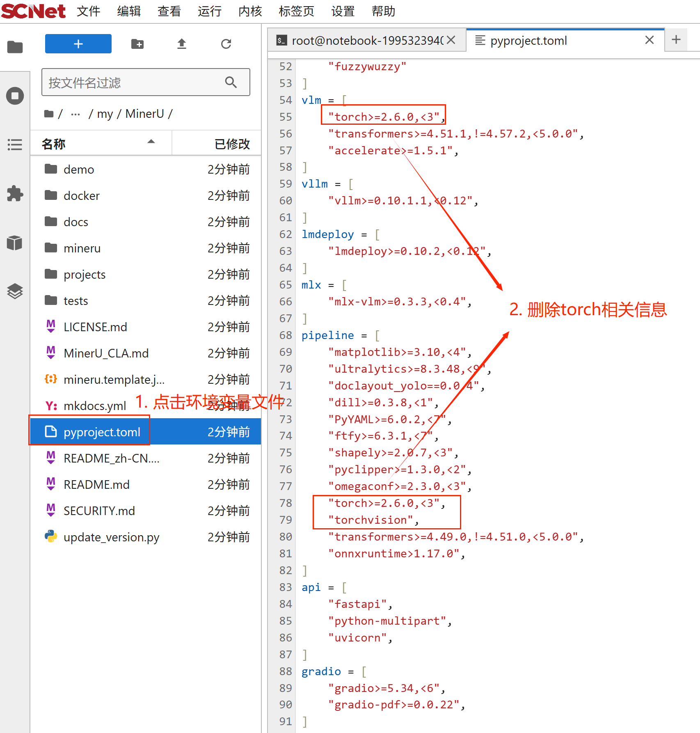Open the table of contents sidebar
This screenshot has width=700, height=733.
15,144
